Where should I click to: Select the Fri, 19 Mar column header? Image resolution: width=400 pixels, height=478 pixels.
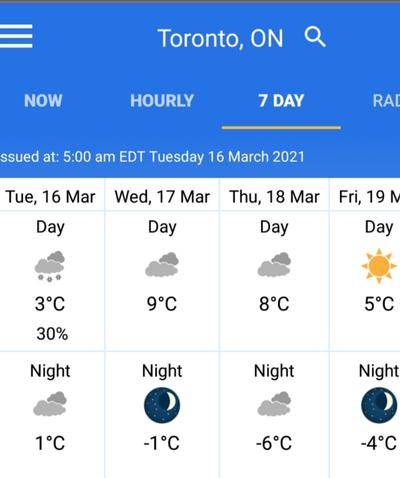click(x=369, y=197)
